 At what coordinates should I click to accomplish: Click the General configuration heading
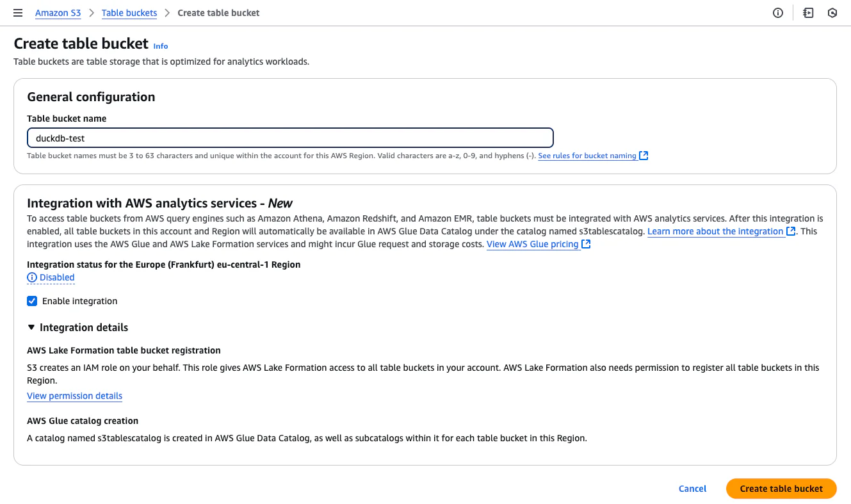coord(91,97)
